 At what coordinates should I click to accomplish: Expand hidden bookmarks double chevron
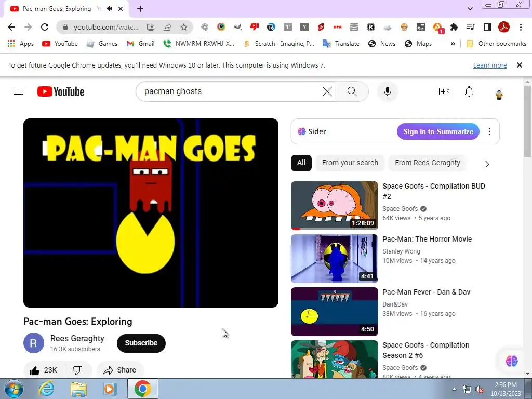[453, 44]
